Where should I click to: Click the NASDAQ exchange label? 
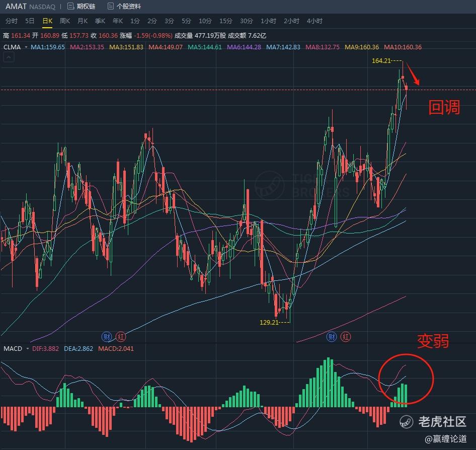coord(42,7)
